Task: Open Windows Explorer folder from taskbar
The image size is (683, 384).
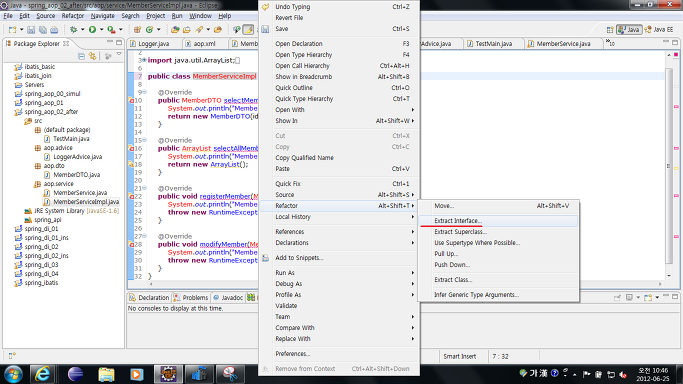Action: point(106,374)
